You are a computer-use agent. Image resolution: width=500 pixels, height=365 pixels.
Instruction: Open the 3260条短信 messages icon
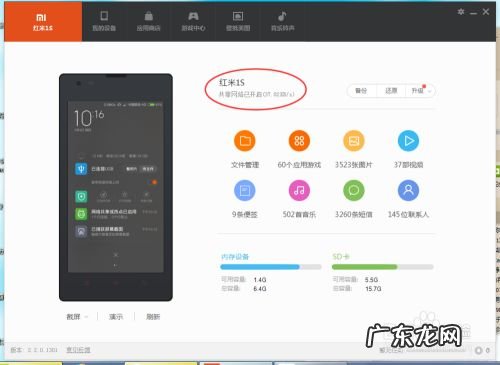pos(354,190)
